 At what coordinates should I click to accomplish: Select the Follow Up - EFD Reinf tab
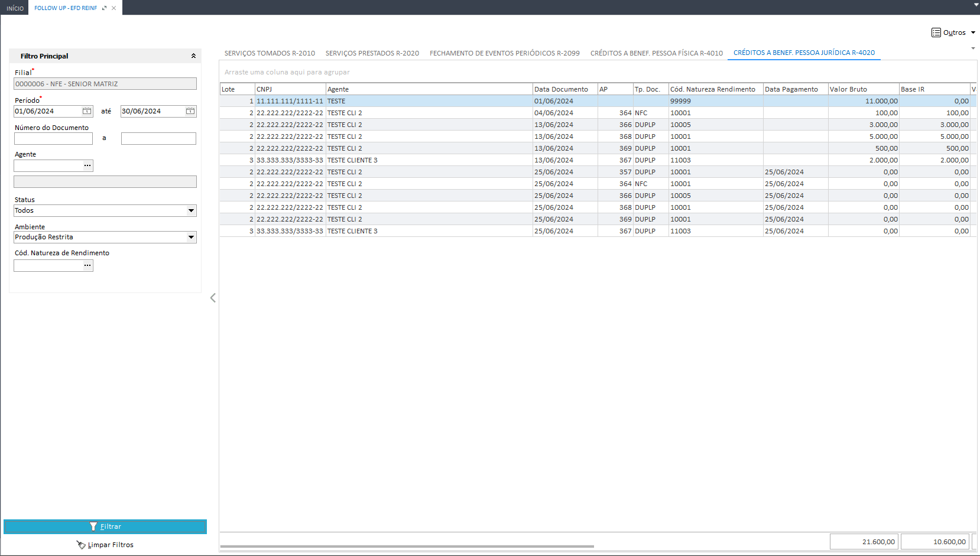[66, 8]
